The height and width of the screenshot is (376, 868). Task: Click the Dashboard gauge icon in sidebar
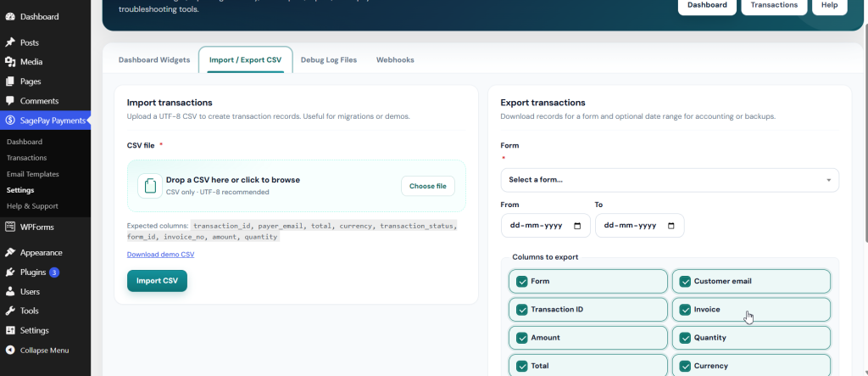[x=10, y=17]
